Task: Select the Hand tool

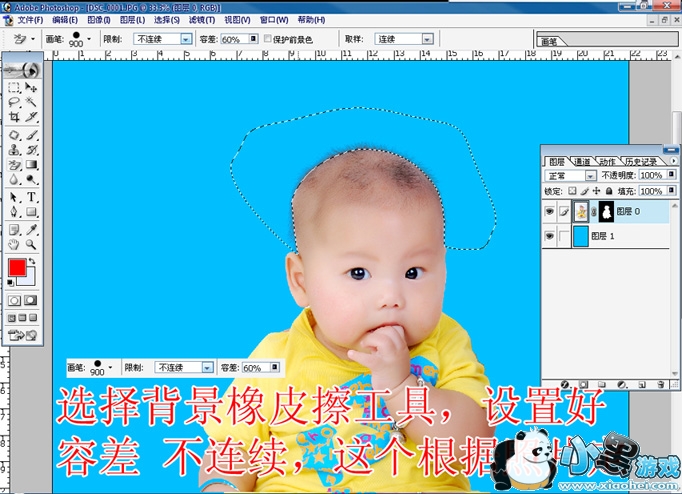Action: pyautogui.click(x=14, y=244)
